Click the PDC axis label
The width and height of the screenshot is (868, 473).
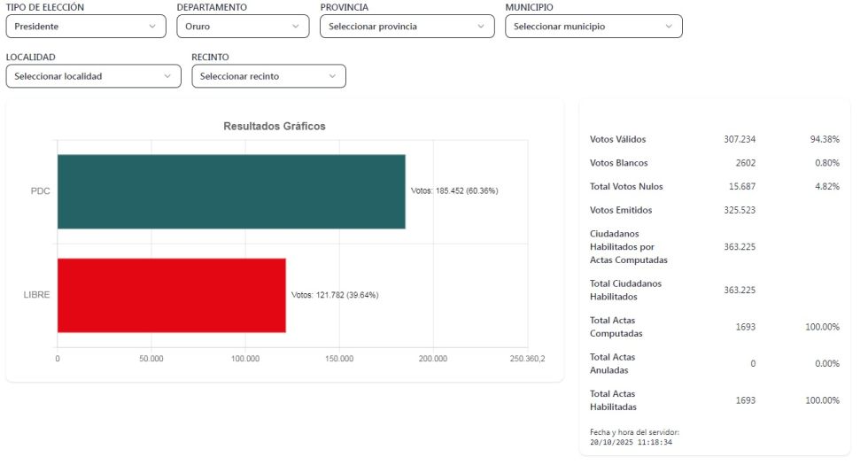(x=40, y=191)
